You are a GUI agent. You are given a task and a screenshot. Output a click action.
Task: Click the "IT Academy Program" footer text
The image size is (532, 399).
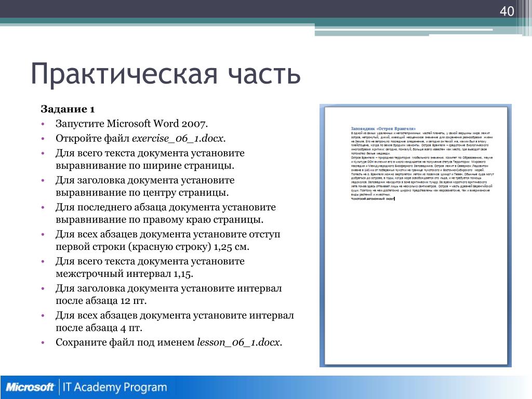[x=115, y=387]
